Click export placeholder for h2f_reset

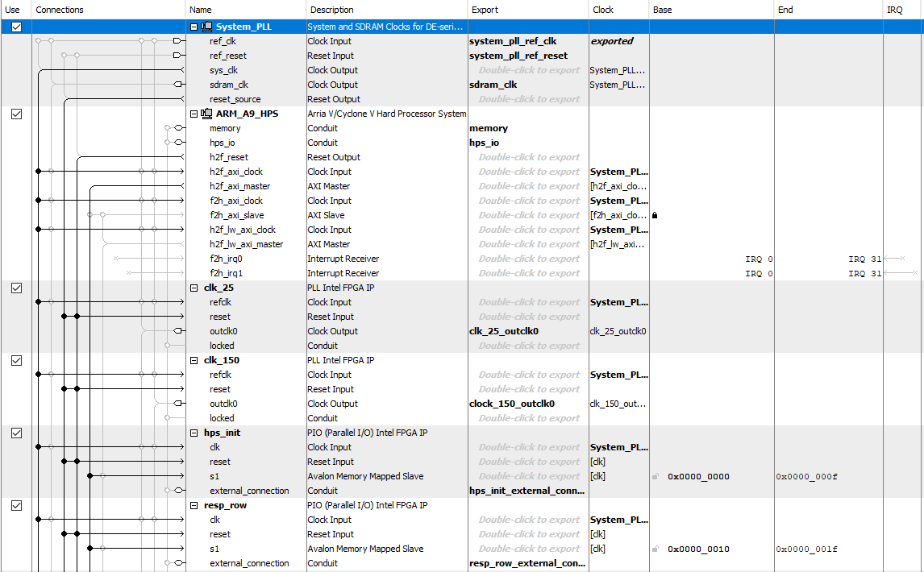click(529, 157)
